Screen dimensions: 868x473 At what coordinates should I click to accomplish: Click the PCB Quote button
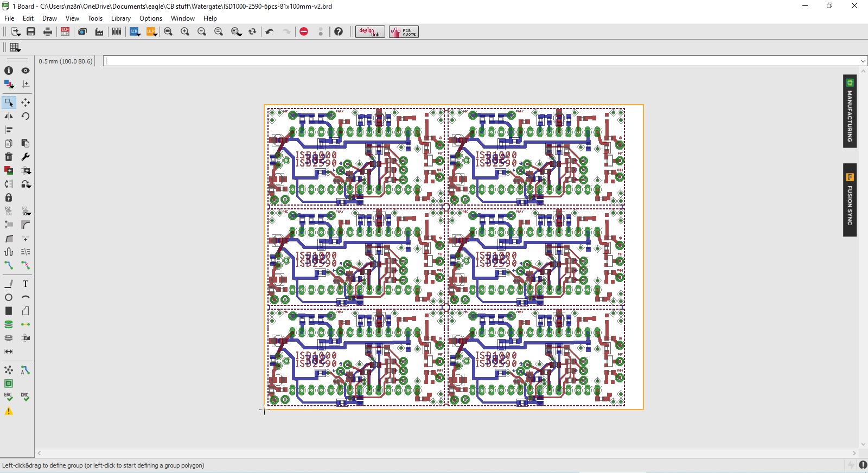[404, 32]
